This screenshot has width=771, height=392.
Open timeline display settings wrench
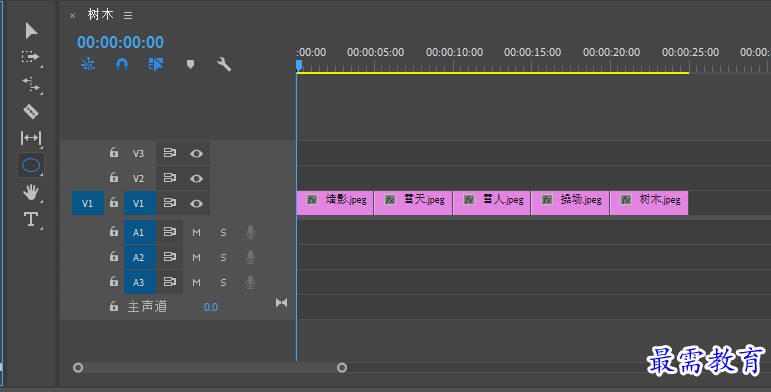(x=224, y=64)
